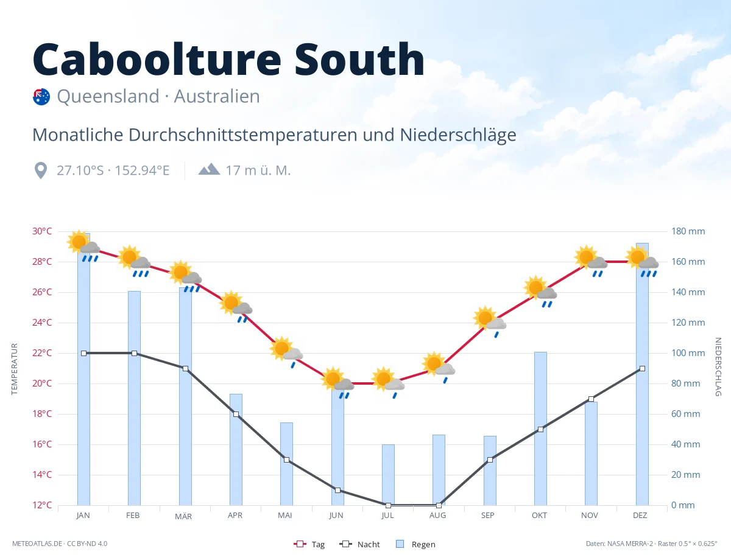This screenshot has width=731, height=560.
Task: Click July night temperature marker at 12°C
Action: point(388,505)
